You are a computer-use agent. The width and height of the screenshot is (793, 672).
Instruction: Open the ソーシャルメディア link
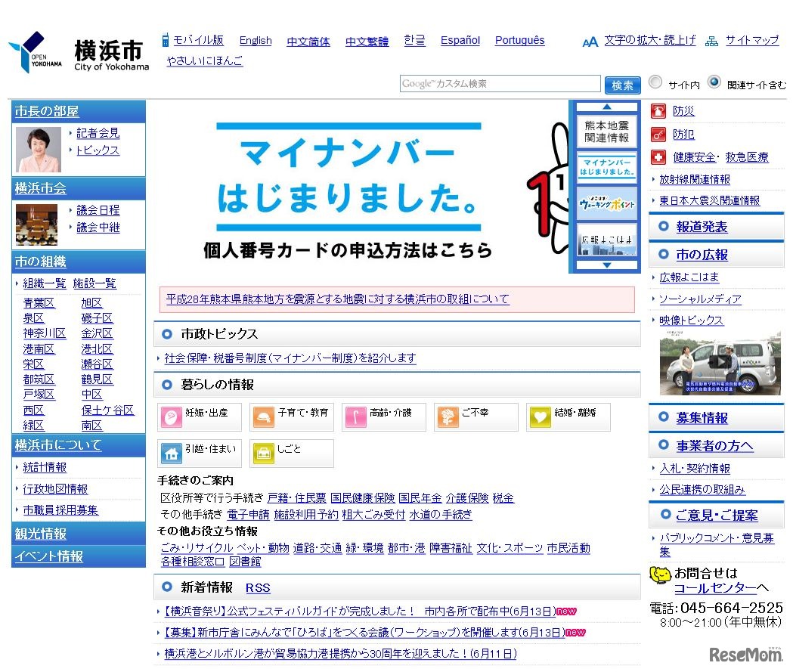pos(701,299)
